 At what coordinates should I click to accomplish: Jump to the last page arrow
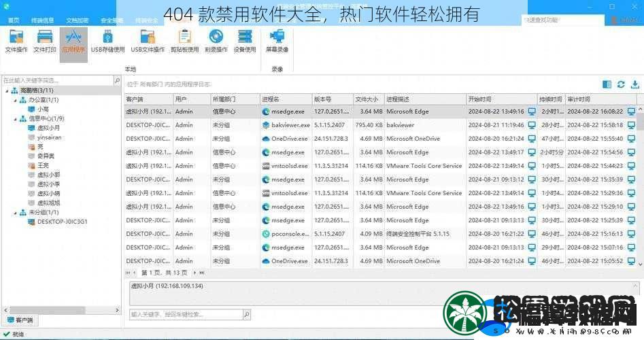pos(202,273)
